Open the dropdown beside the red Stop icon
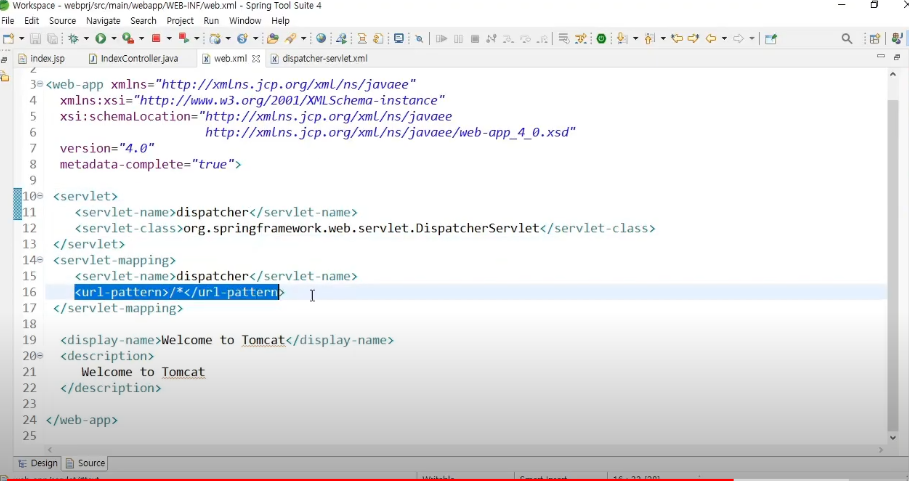 [169, 39]
